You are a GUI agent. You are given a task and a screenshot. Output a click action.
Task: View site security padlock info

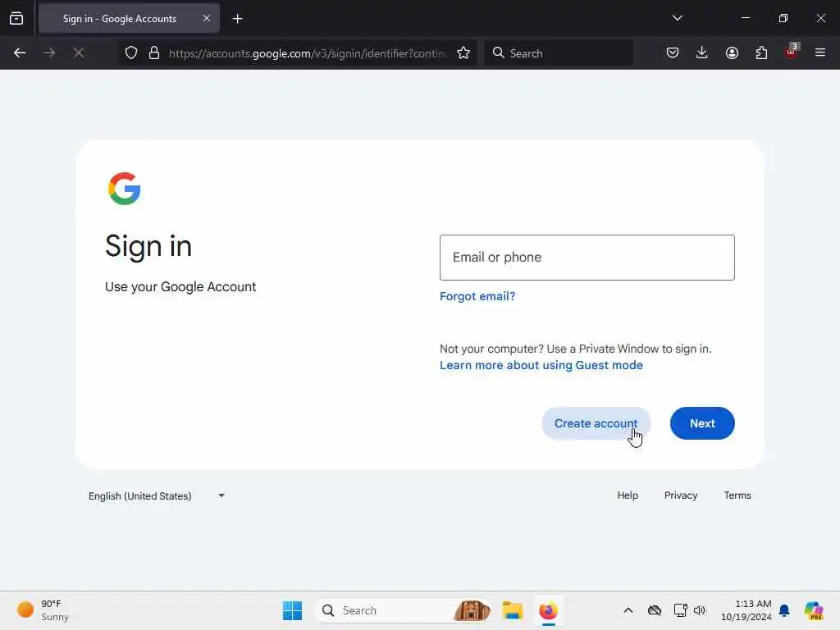(x=154, y=53)
